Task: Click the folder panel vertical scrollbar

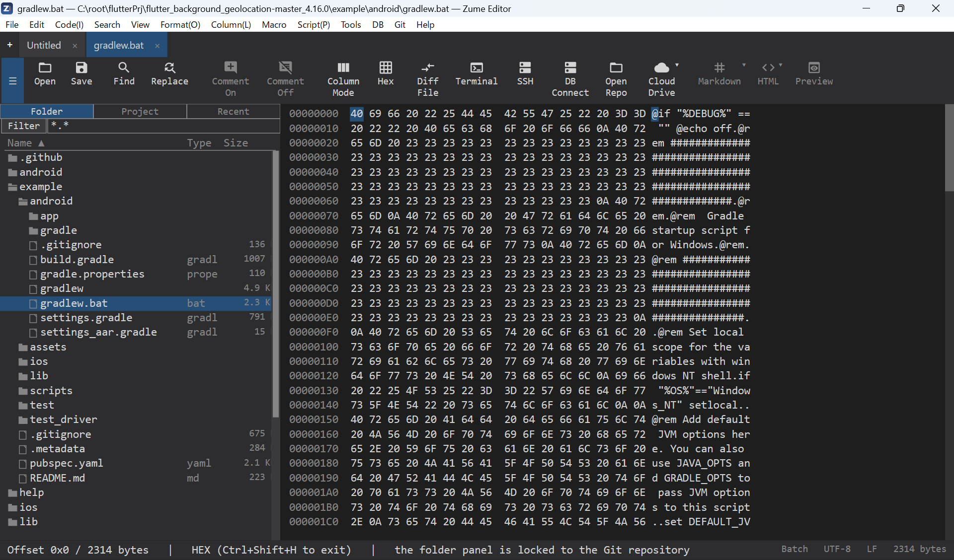Action: tap(276, 283)
